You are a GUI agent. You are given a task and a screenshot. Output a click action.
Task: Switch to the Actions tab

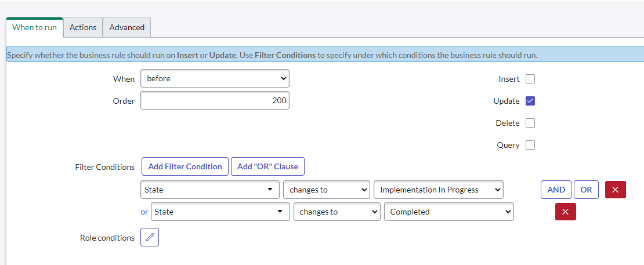(83, 27)
